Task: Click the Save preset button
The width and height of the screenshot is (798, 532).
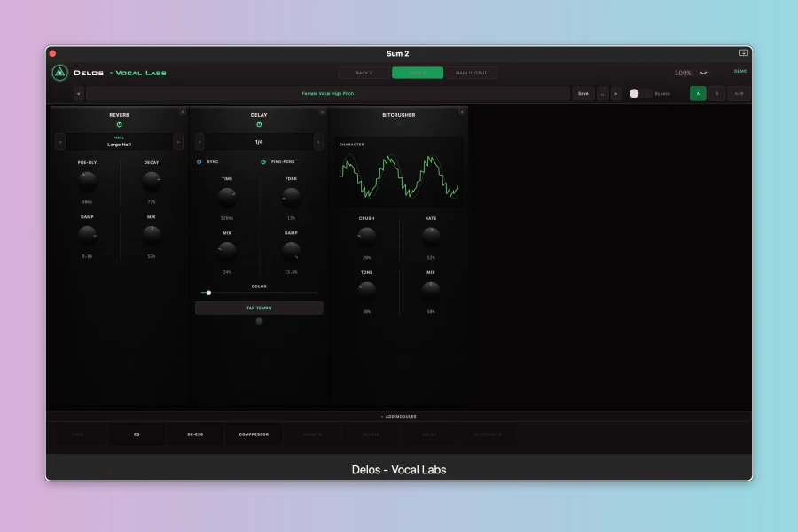Action: pyautogui.click(x=583, y=94)
